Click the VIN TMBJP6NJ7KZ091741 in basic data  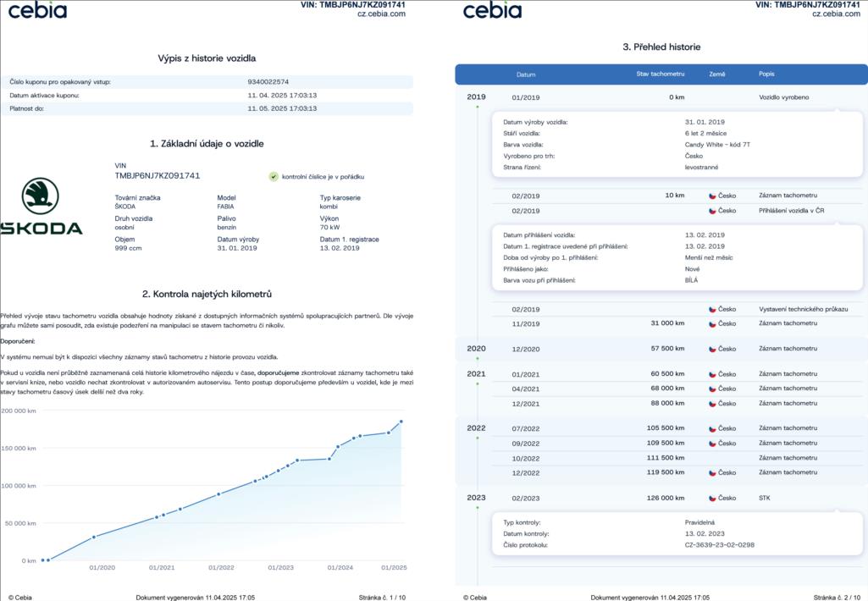tap(158, 175)
